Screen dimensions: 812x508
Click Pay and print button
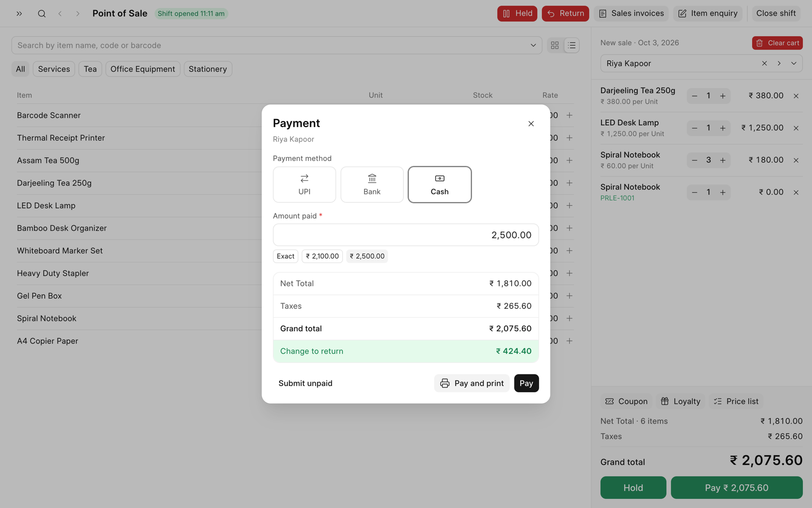click(x=472, y=383)
